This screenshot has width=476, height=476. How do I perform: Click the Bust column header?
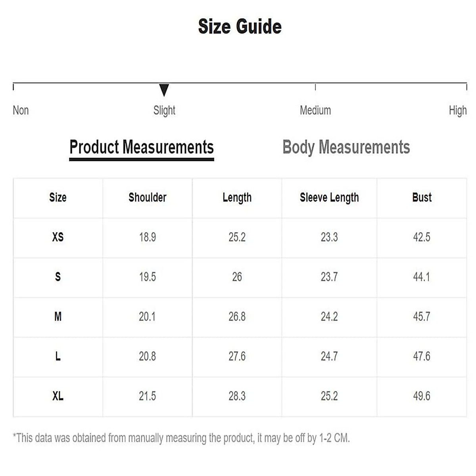(x=422, y=198)
